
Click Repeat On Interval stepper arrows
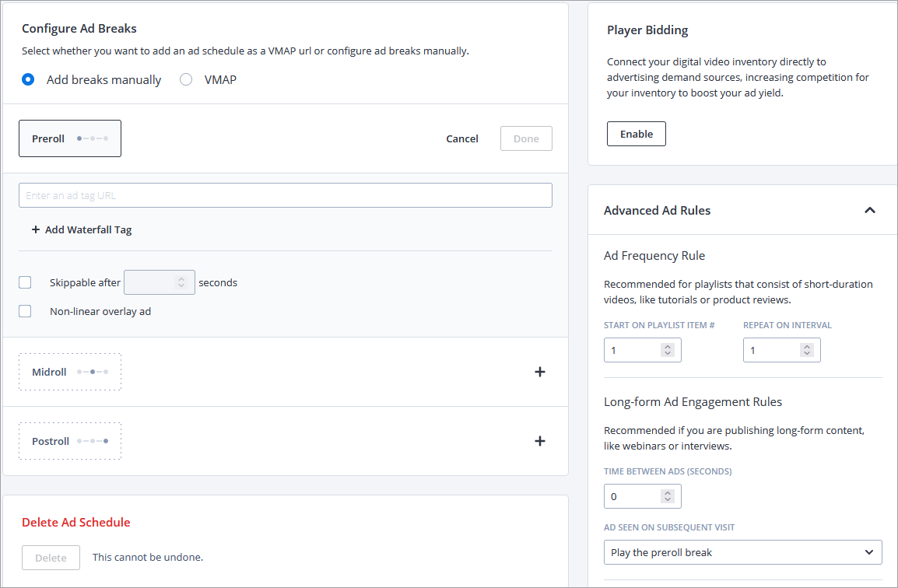806,350
